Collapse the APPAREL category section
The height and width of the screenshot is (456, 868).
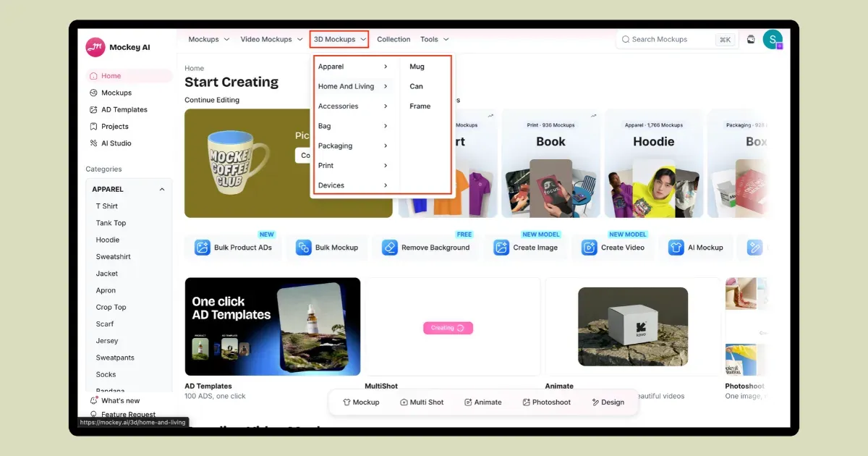coord(162,190)
